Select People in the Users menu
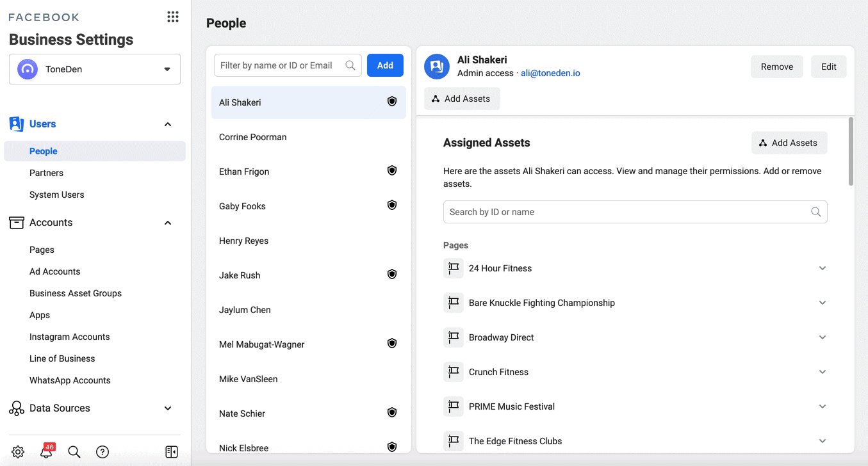Image resolution: width=868 pixels, height=466 pixels. click(95, 151)
